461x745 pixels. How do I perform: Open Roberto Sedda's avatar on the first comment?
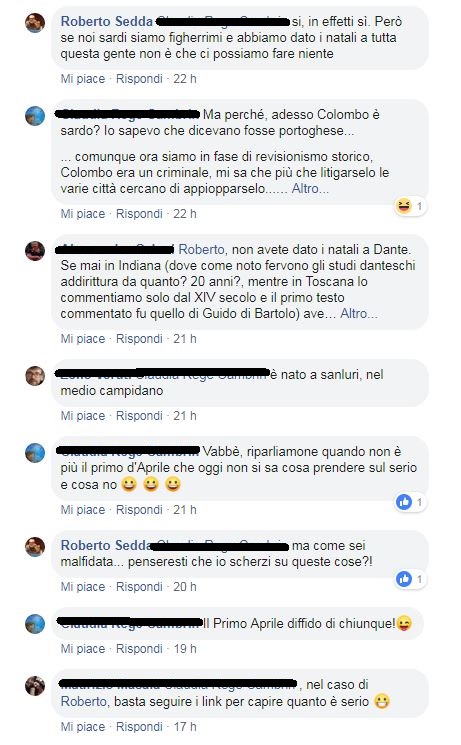[35, 22]
